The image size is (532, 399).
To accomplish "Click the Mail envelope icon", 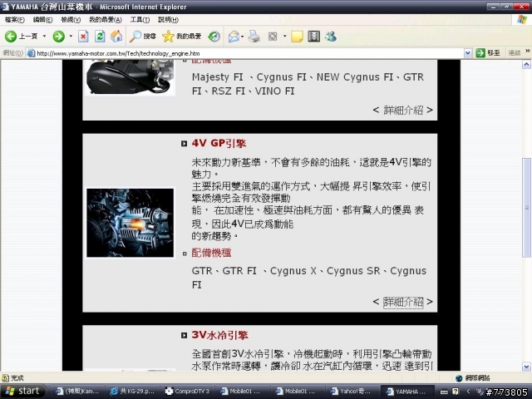I will (234, 37).
